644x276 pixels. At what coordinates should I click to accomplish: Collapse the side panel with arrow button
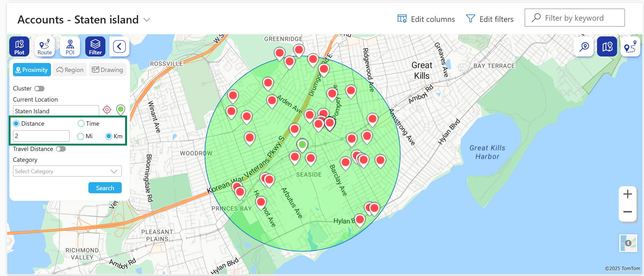tap(119, 47)
